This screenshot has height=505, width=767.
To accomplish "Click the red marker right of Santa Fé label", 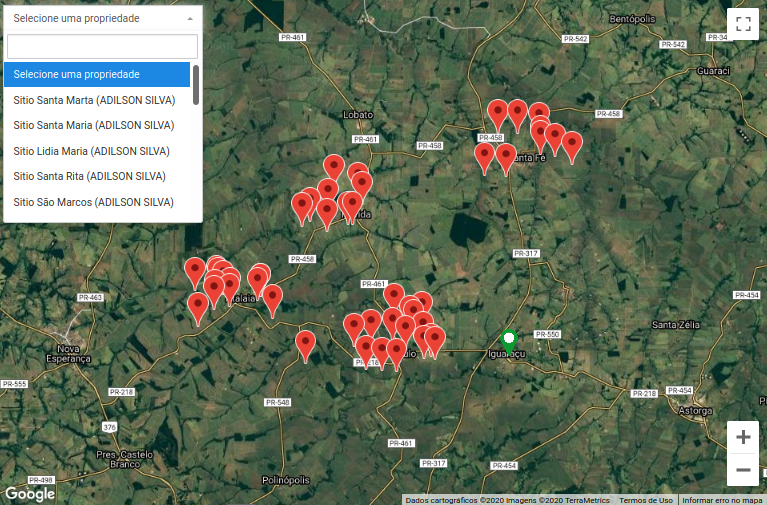I will click(x=572, y=146).
